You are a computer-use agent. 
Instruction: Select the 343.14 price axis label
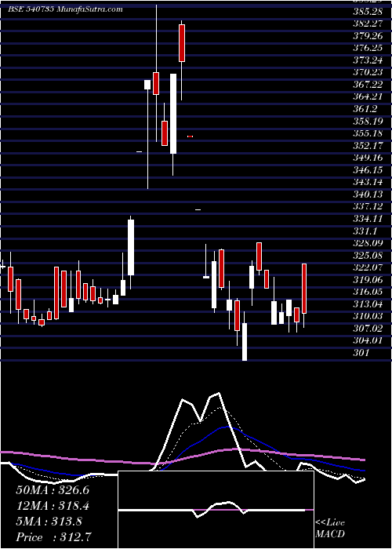pyautogui.click(x=368, y=182)
